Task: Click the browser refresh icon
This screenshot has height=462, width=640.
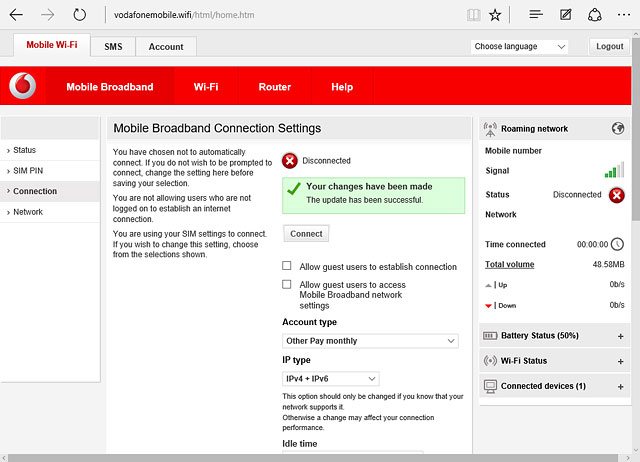Action: coord(80,15)
